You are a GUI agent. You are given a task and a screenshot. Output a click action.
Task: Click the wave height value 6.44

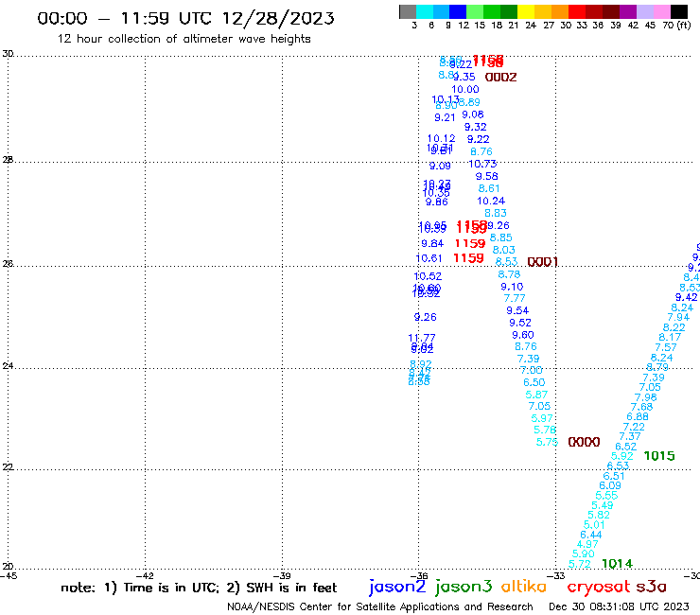click(591, 536)
